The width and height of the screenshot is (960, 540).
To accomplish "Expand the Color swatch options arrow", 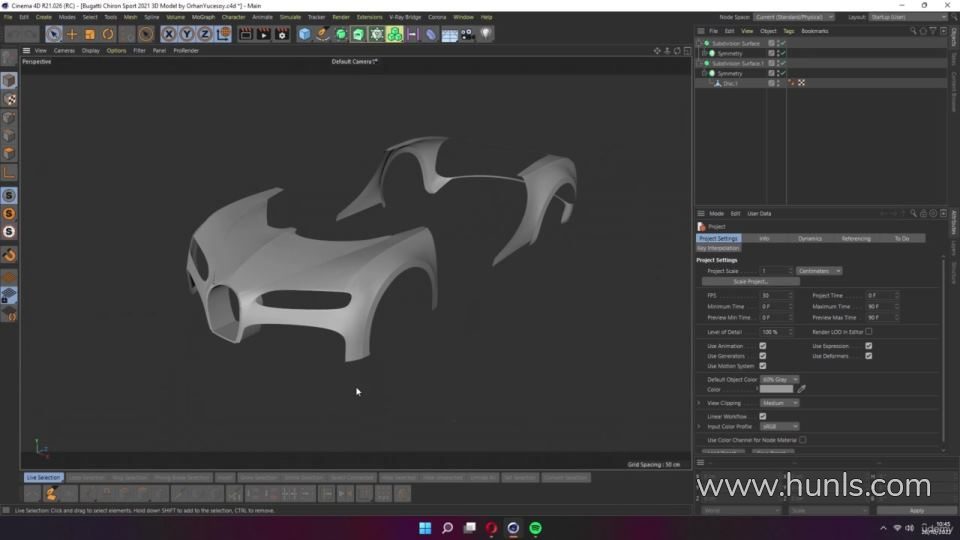I will 757,389.
